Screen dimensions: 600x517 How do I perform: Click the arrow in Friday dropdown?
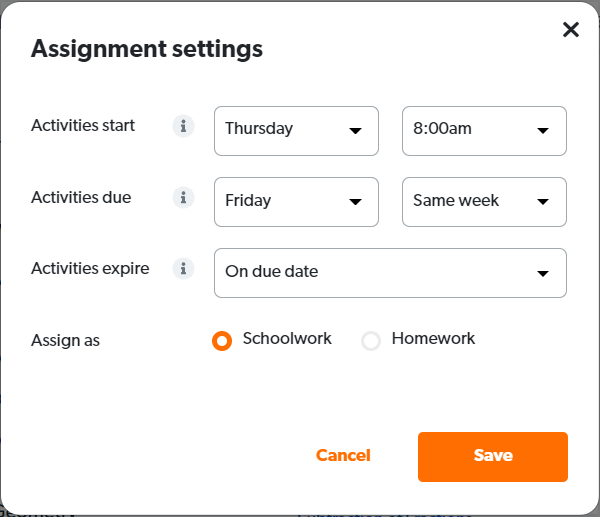pos(355,202)
